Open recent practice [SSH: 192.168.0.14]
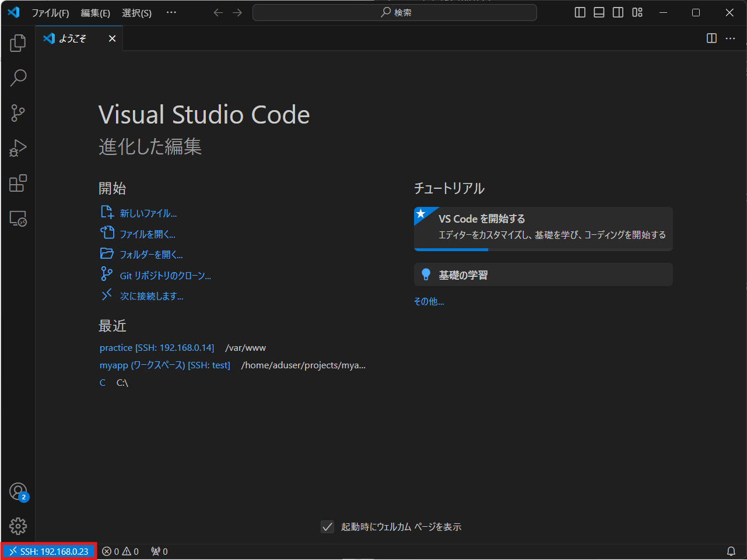Screen dimensions: 747x560 point(157,348)
